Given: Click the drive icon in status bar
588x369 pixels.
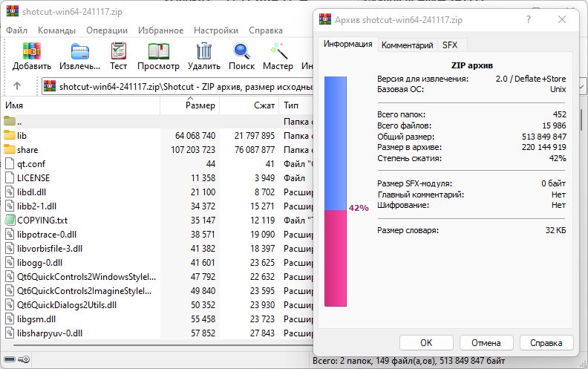Looking at the screenshot, I should coord(9,360).
